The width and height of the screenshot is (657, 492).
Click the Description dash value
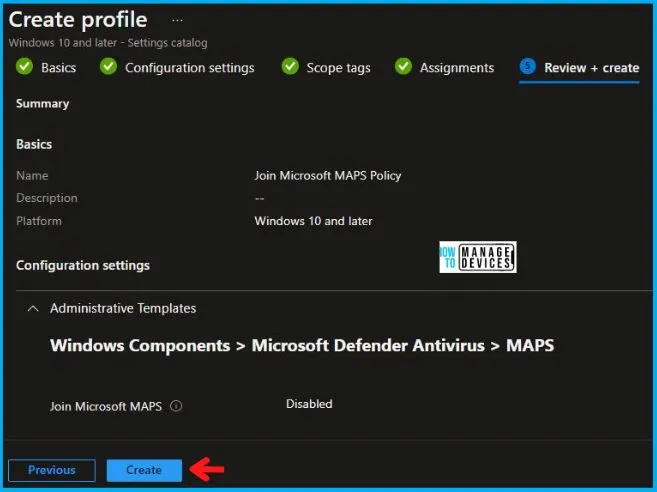[259, 198]
